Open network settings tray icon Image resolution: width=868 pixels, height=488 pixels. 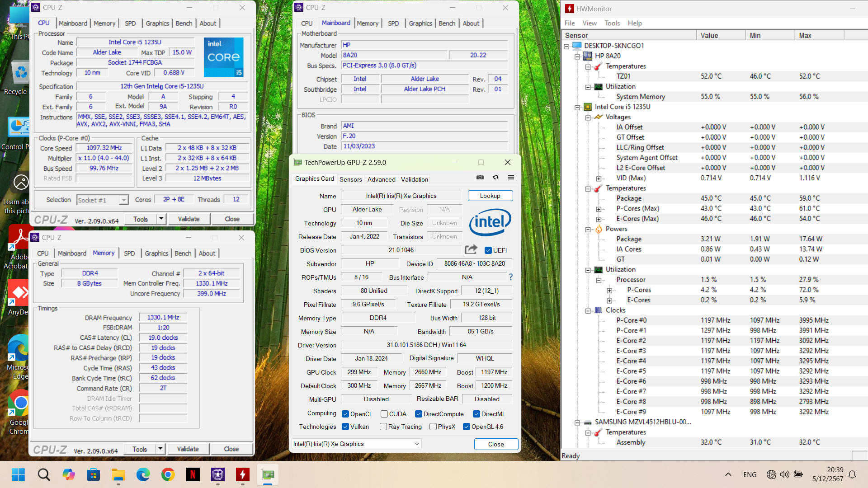pyautogui.click(x=771, y=474)
